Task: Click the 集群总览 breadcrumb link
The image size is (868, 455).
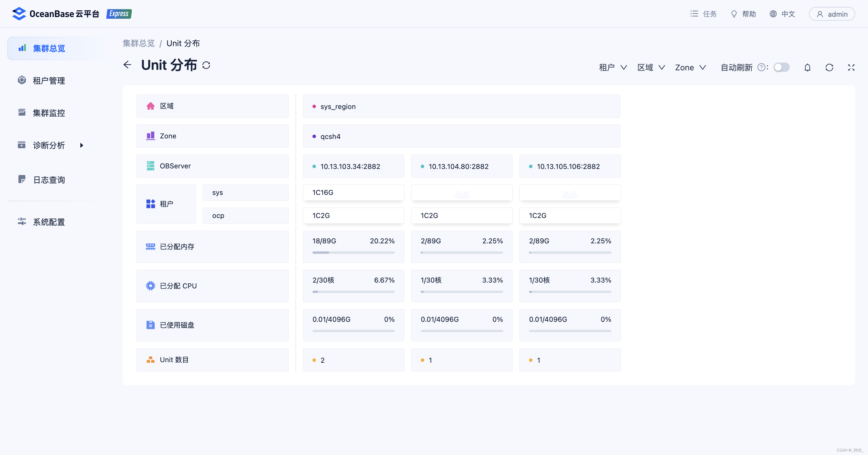Action: pyautogui.click(x=139, y=44)
